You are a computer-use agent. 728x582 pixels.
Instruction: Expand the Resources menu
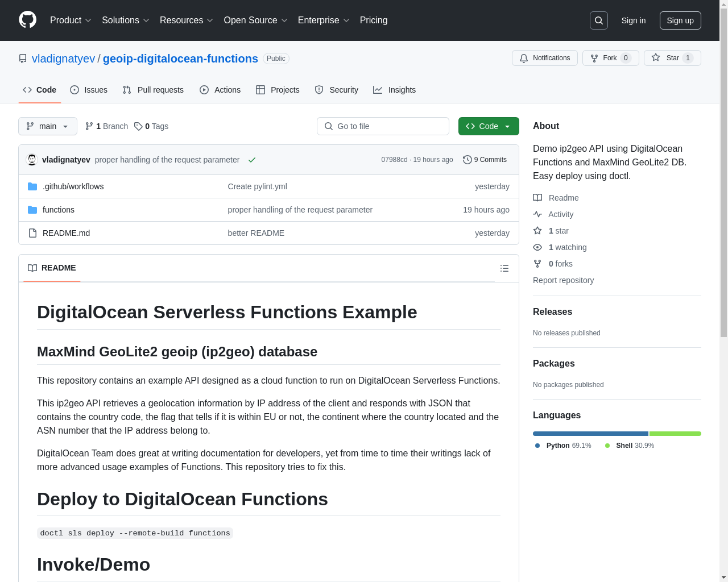pyautogui.click(x=187, y=20)
